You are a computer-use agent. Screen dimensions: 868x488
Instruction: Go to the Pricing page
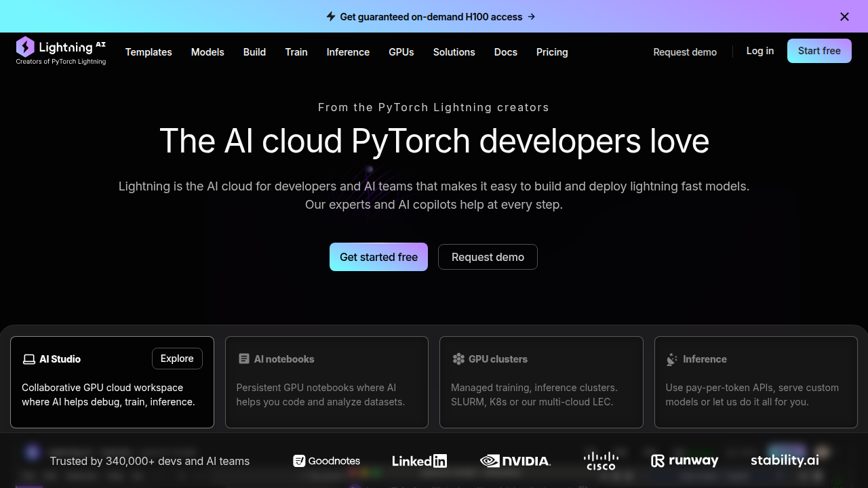(552, 52)
